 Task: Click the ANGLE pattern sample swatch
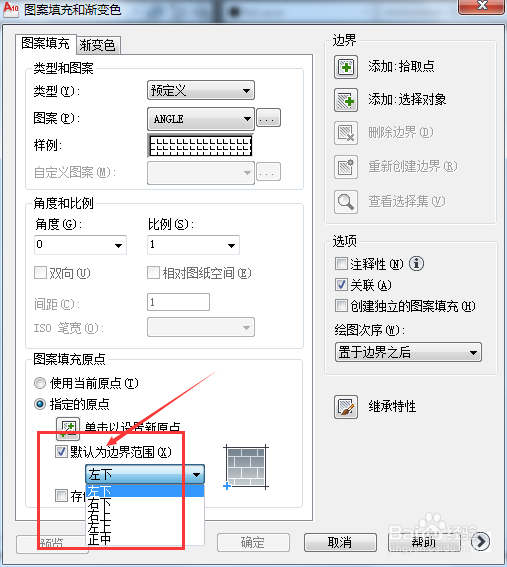(x=200, y=146)
